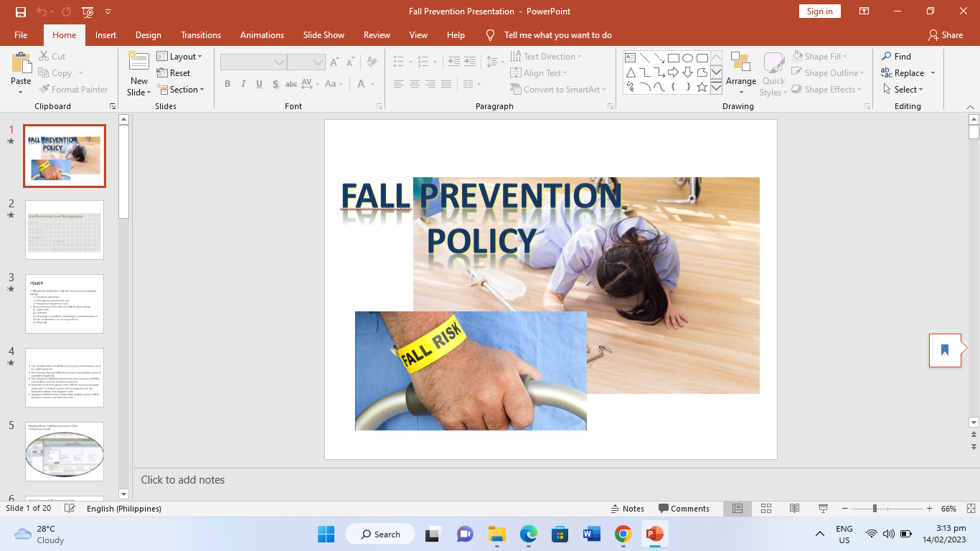
Task: Toggle Italic formatting
Action: point(243,84)
